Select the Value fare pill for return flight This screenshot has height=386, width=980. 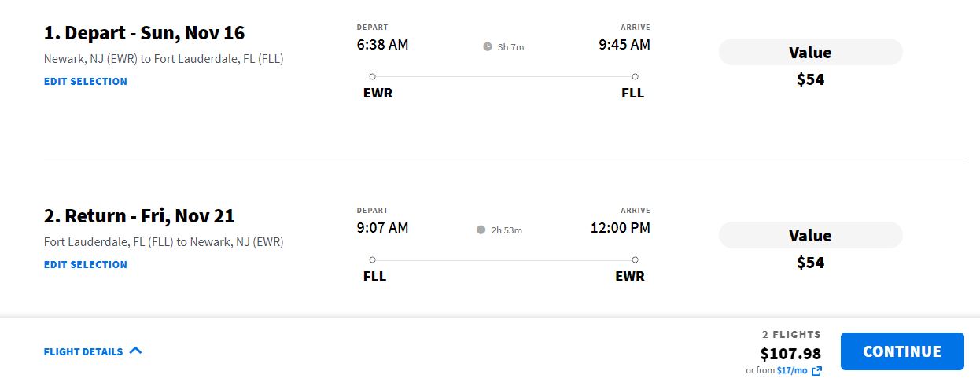[810, 236]
